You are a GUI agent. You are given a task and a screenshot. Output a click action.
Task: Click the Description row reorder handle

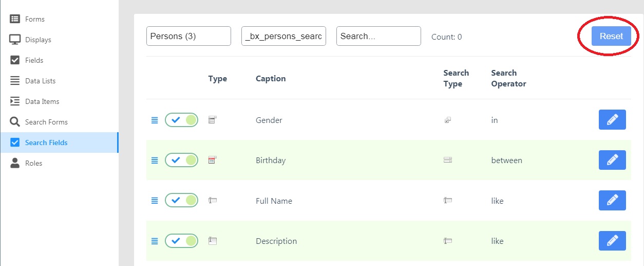click(155, 241)
